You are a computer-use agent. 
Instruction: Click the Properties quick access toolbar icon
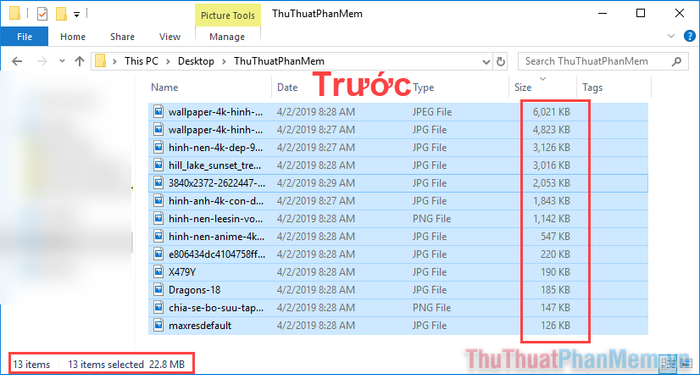42,14
